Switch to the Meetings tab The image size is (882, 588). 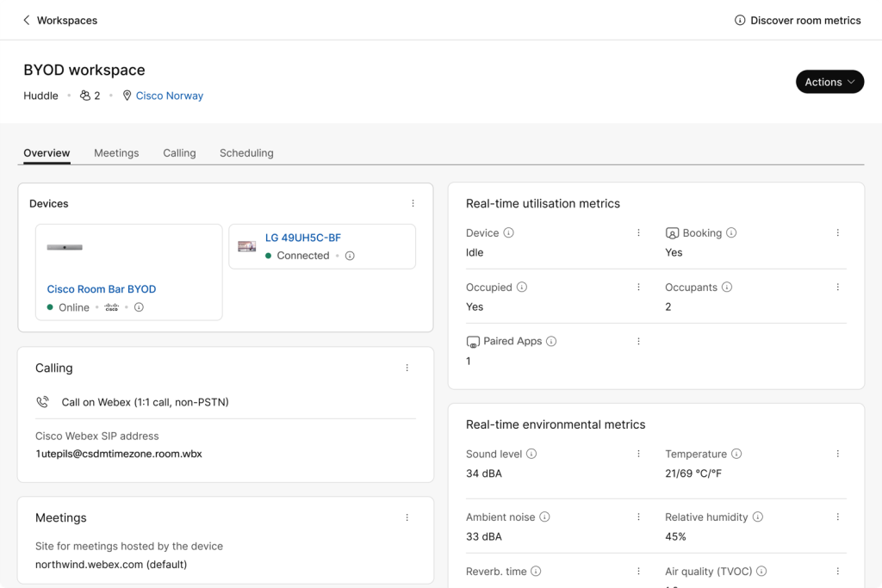pyautogui.click(x=116, y=153)
